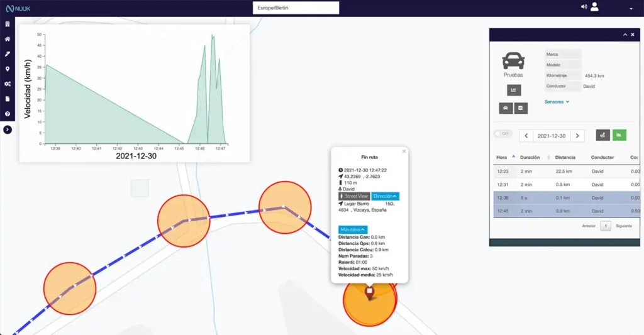Open the map pin locations icon in sidebar
644x335 pixels.
tap(8, 69)
